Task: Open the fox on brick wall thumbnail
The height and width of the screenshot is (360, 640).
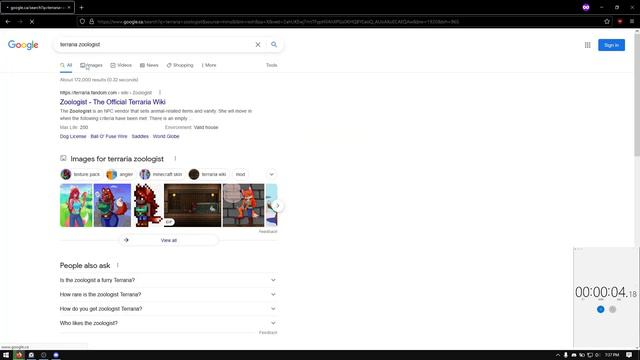Action: pyautogui.click(x=243, y=205)
